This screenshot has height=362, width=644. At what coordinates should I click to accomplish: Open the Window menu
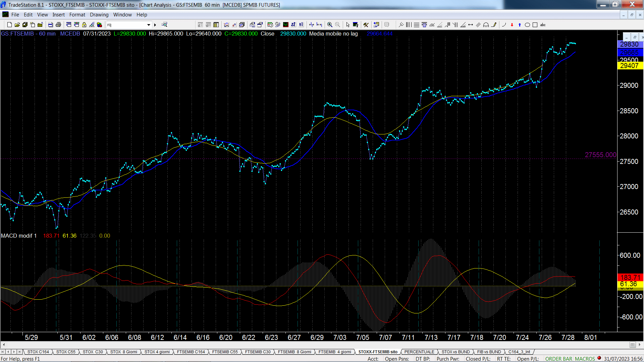click(x=122, y=15)
